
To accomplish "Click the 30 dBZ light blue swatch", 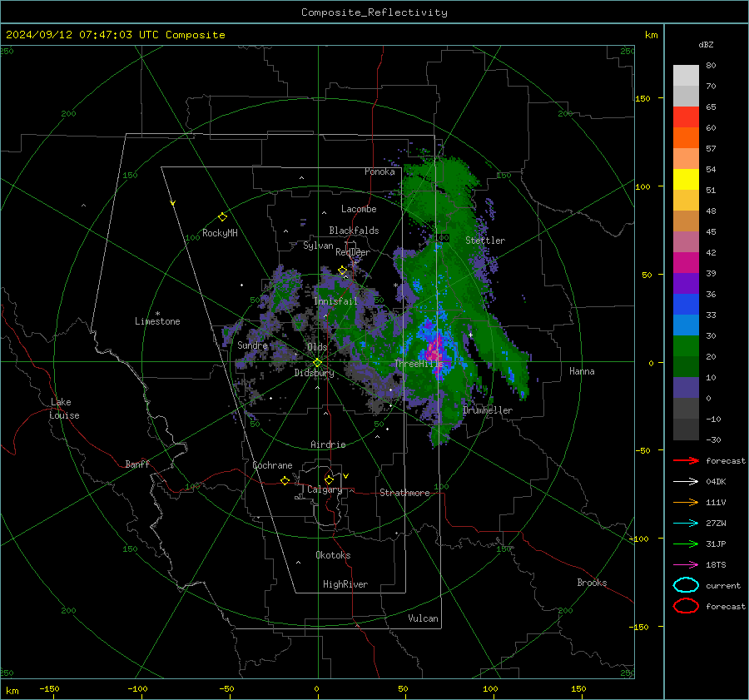I will [x=686, y=325].
